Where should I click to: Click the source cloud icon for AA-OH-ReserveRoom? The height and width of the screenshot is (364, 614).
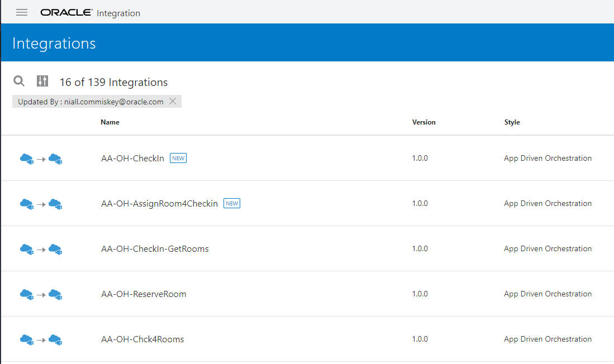coord(26,294)
